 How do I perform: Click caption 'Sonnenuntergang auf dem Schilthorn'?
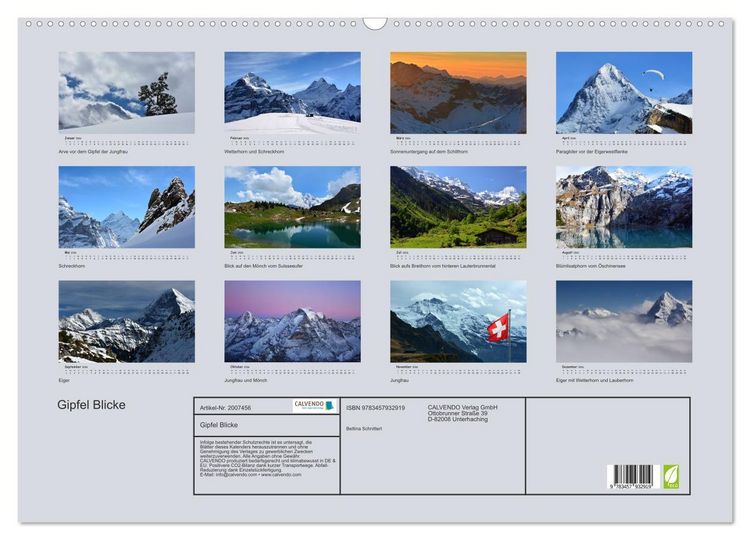pos(429,152)
